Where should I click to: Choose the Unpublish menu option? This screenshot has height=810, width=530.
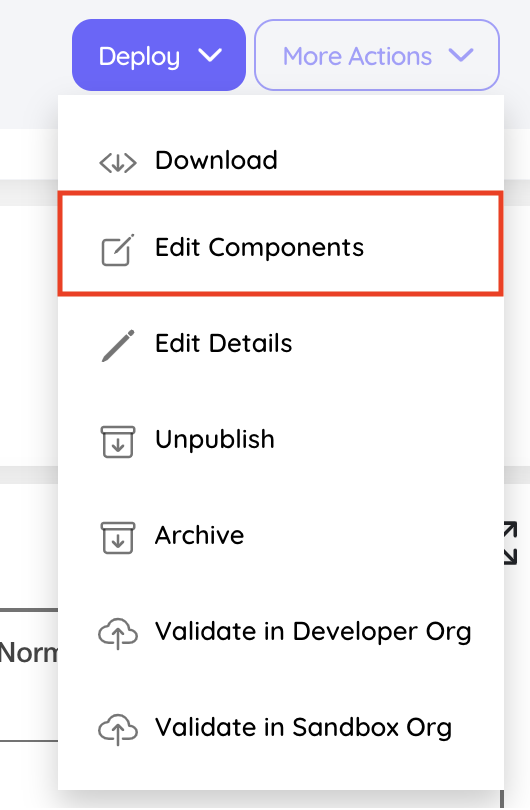[280, 440]
